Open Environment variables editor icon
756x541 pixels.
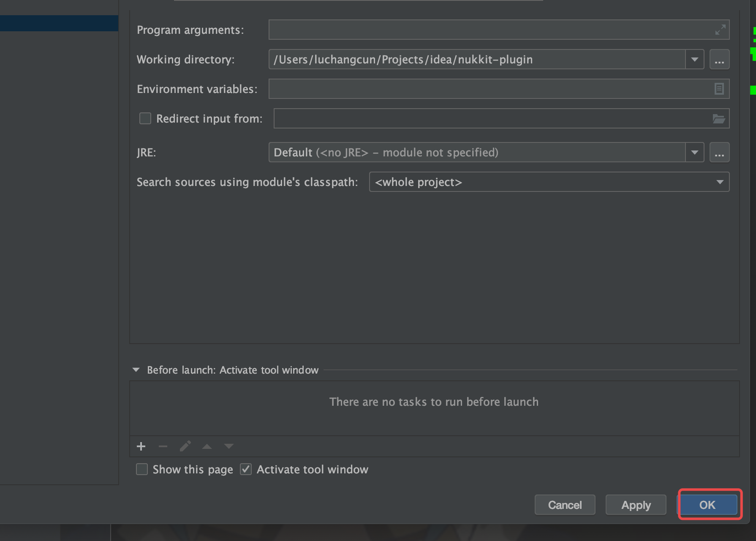(x=719, y=89)
